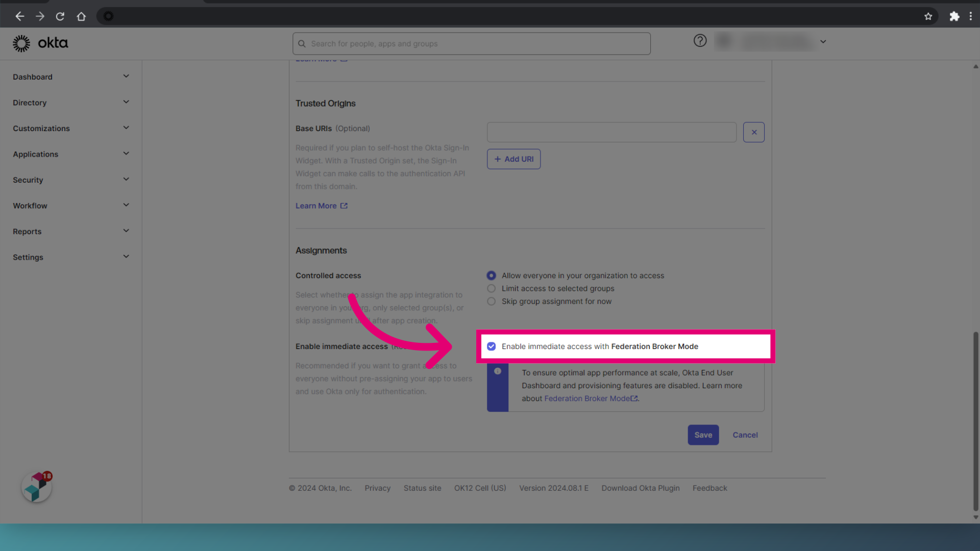980x551 pixels.
Task: Open the help question mark icon
Action: point(700,41)
